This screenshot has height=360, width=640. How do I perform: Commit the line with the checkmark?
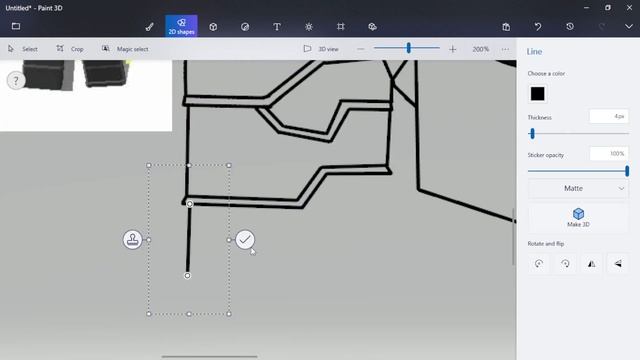pyautogui.click(x=245, y=240)
